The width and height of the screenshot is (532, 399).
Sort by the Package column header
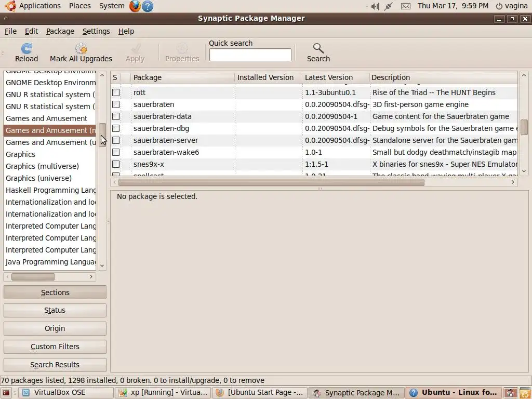coord(182,77)
